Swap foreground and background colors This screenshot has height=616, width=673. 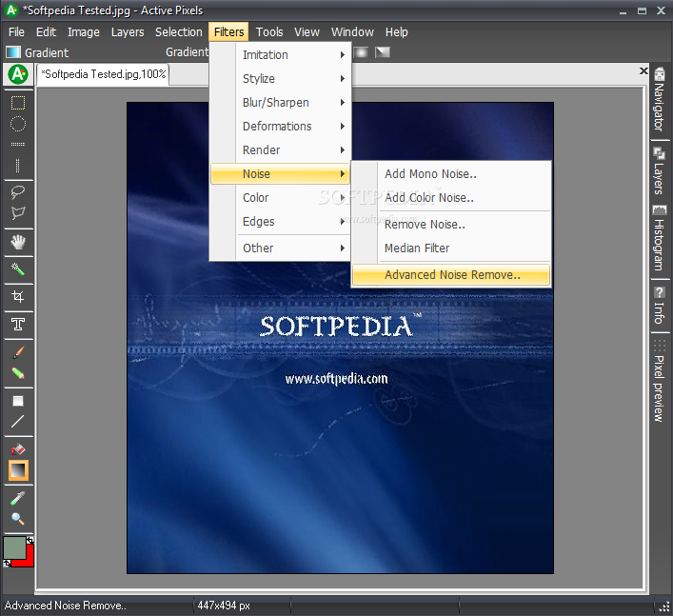click(30, 540)
